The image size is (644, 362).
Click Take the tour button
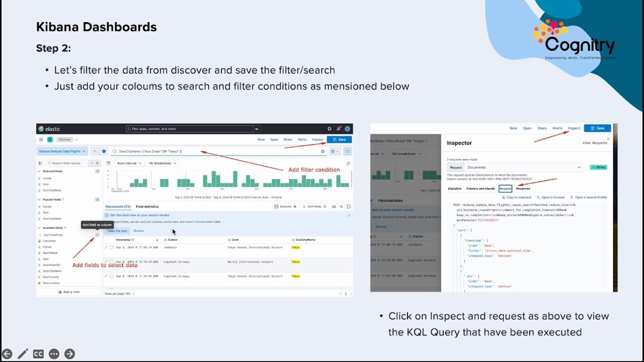tap(118, 231)
